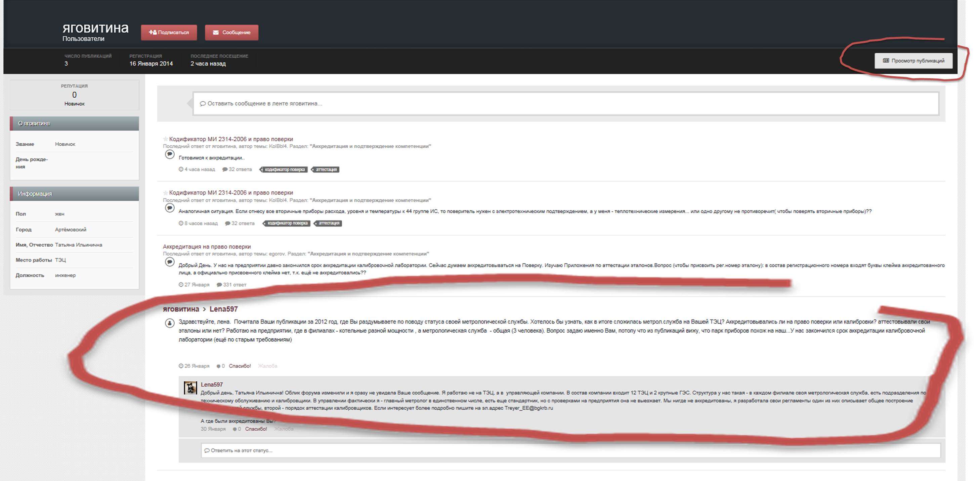The width and height of the screenshot is (980, 481).
Task: Open first Кодификатор МИ 2314-2006 topic link
Action: (231, 139)
